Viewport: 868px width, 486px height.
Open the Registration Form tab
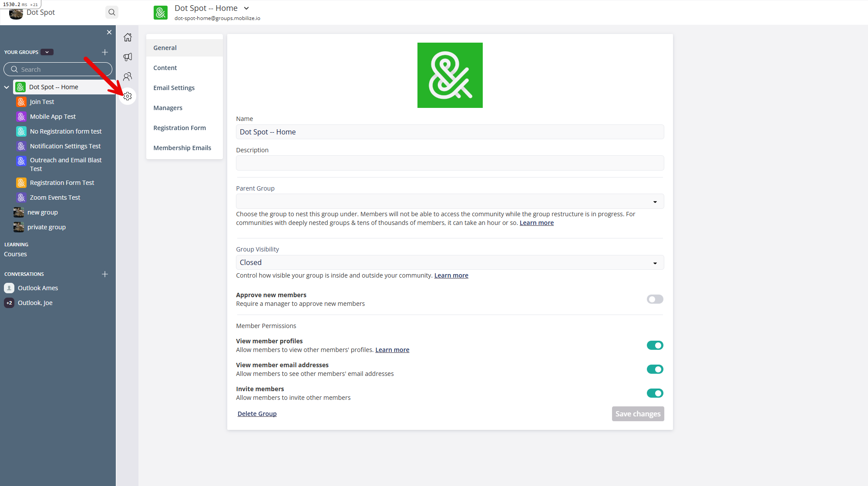(185, 128)
